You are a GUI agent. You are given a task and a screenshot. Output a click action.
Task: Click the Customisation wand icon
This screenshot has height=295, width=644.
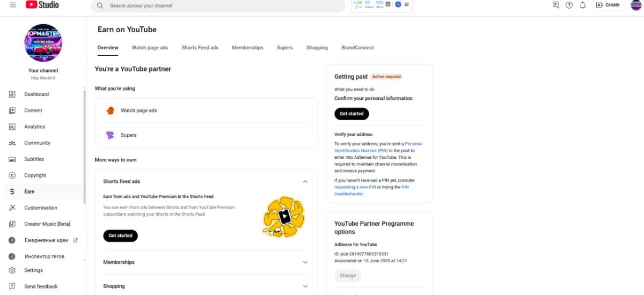(12, 208)
